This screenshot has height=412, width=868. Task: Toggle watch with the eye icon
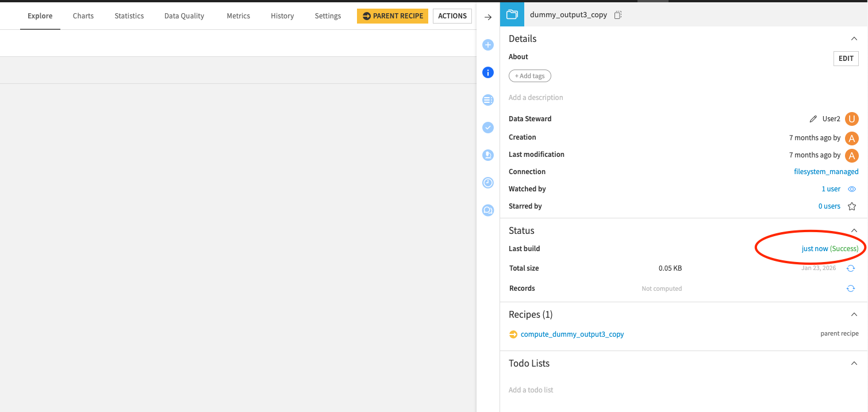(x=852, y=189)
